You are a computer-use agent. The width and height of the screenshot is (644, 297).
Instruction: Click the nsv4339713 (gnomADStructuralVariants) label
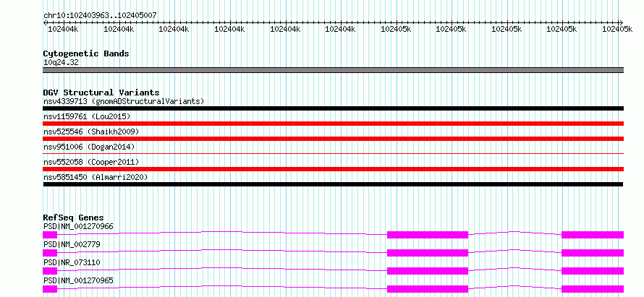point(124,101)
